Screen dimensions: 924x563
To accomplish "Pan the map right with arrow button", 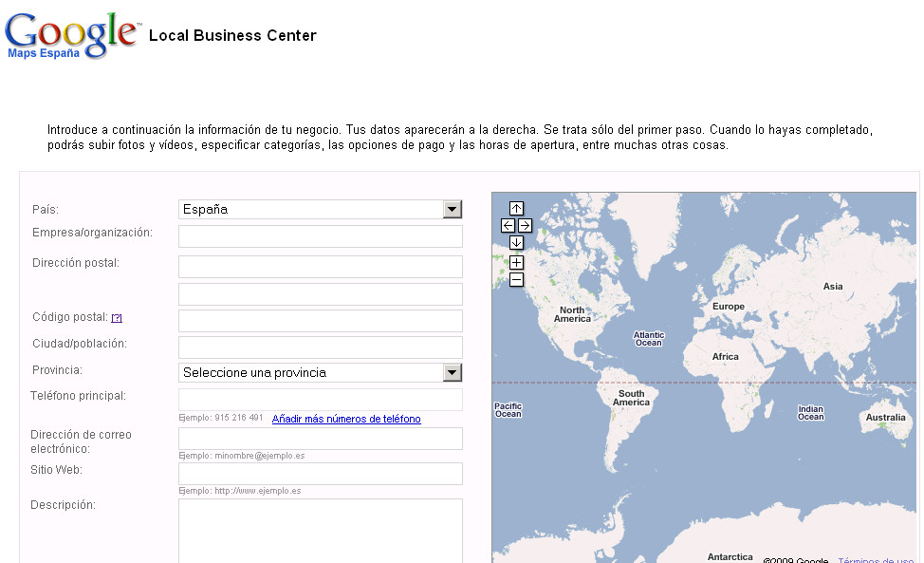I will tap(525, 226).
